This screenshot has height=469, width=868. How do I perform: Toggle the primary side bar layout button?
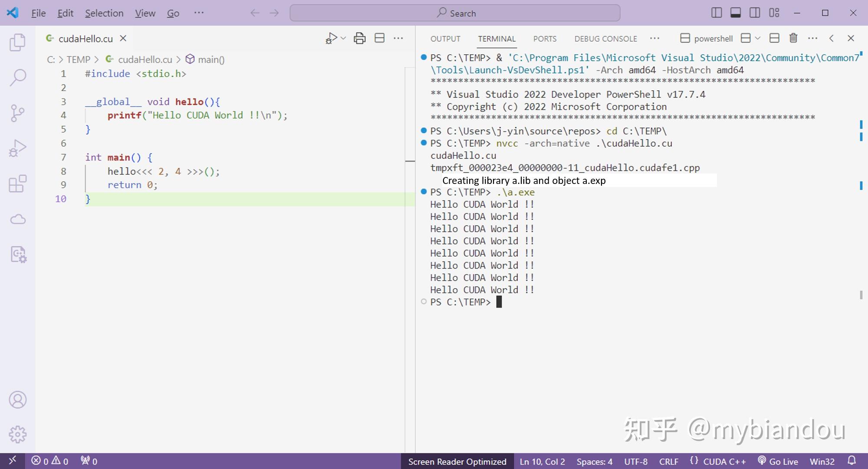coord(717,13)
